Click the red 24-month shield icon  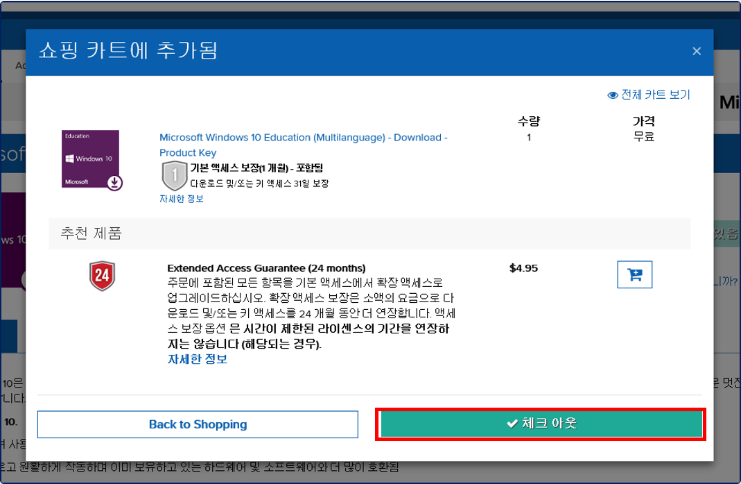(102, 275)
